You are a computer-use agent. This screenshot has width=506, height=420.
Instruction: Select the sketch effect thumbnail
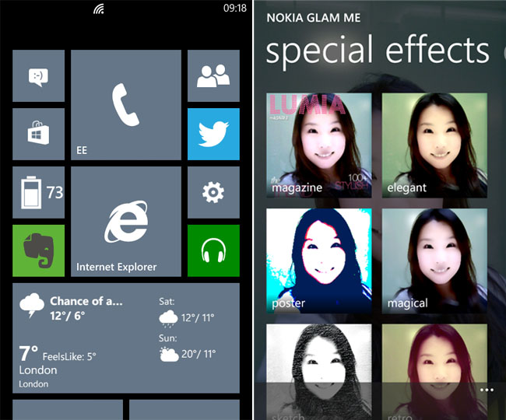[319, 372]
